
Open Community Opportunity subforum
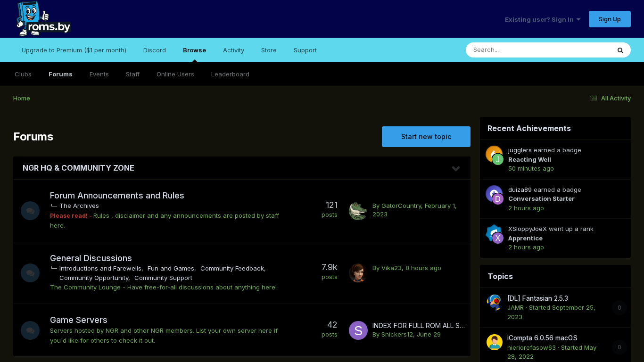pos(94,278)
